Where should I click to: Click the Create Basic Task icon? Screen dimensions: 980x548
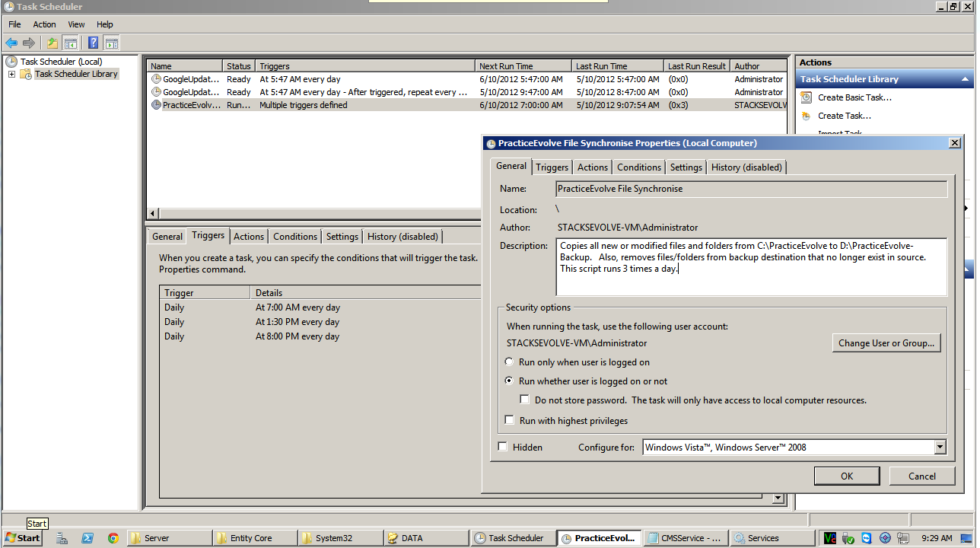(806, 97)
